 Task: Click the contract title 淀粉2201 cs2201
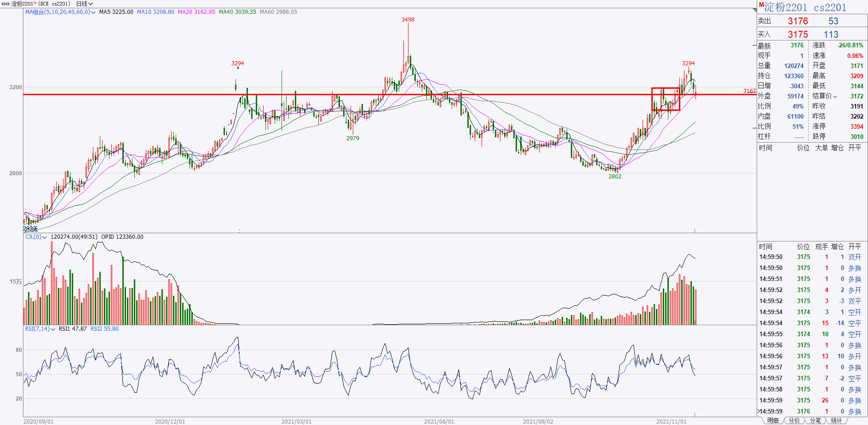(x=805, y=7)
